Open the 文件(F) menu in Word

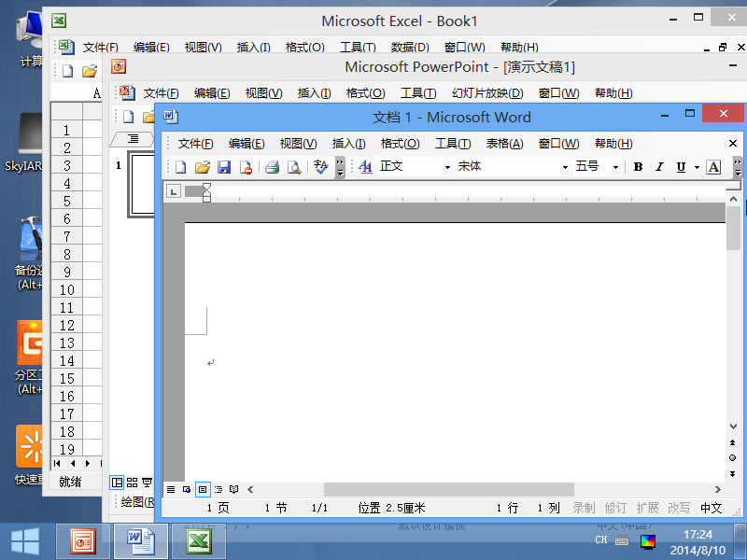point(195,144)
